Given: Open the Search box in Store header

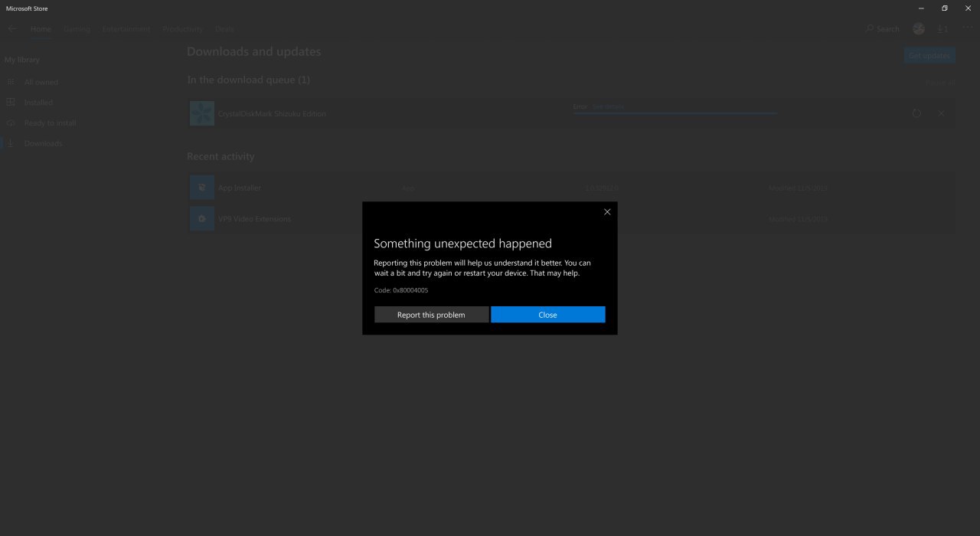Looking at the screenshot, I should [883, 29].
